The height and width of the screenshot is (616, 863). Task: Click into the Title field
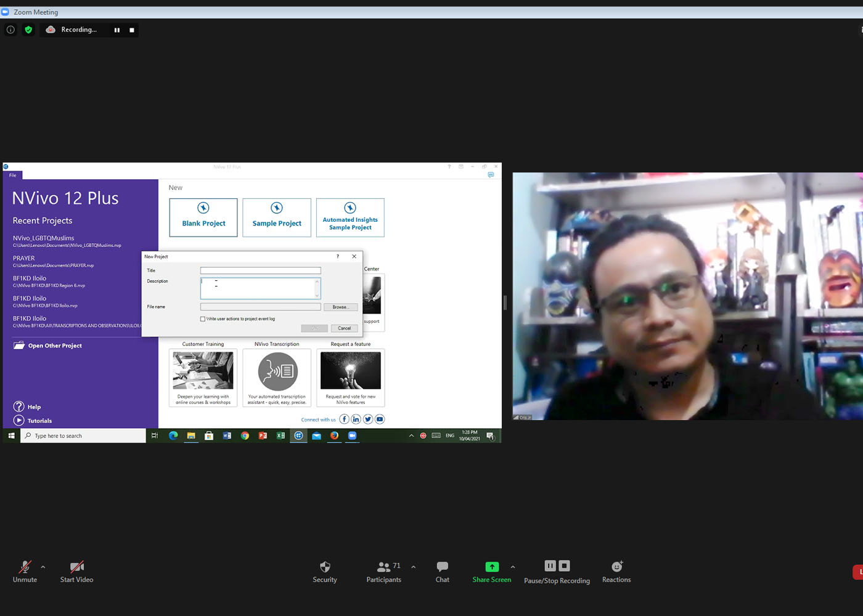click(x=260, y=270)
